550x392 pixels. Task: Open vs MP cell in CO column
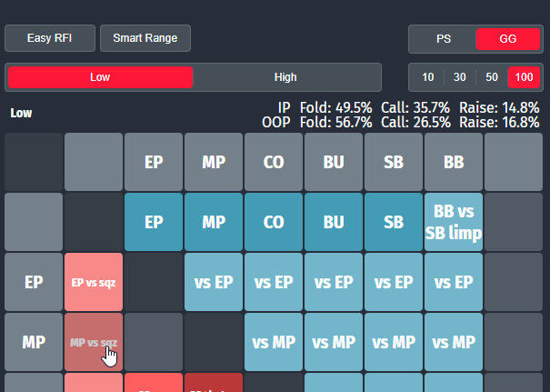coord(274,342)
